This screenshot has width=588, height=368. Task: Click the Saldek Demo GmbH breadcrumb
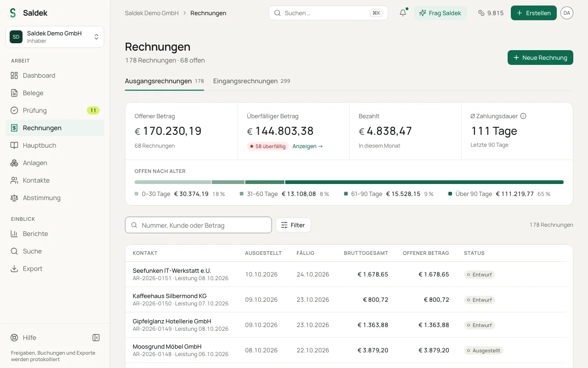pyautogui.click(x=152, y=13)
